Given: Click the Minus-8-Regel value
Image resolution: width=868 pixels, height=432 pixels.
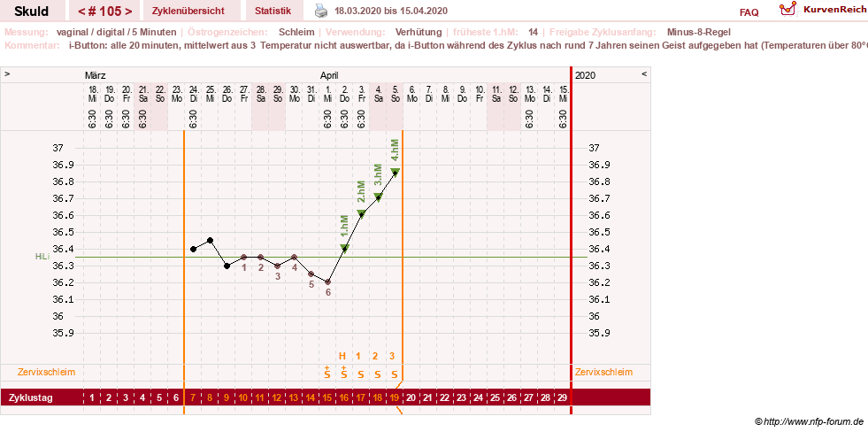Looking at the screenshot, I should [x=699, y=32].
